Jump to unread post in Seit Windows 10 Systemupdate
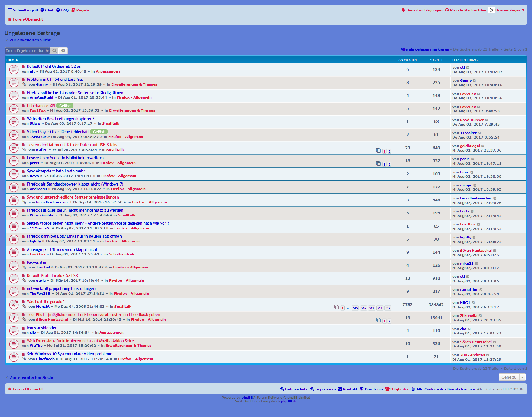The width and height of the screenshot is (532, 417). [23, 354]
